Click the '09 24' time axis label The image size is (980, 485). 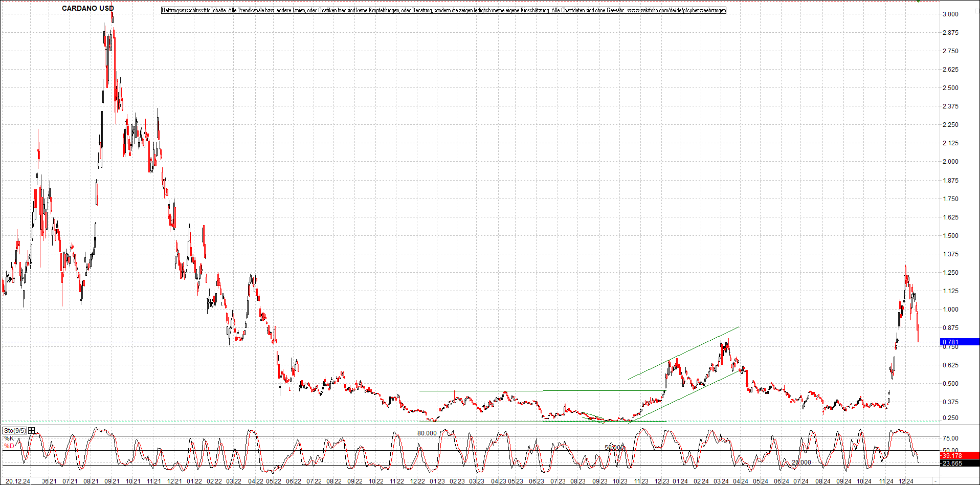coord(844,481)
